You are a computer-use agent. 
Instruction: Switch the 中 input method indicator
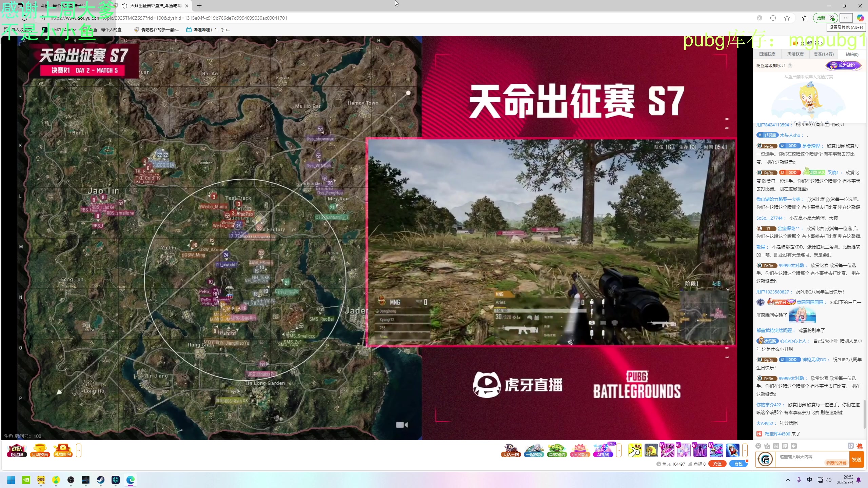[810, 480]
